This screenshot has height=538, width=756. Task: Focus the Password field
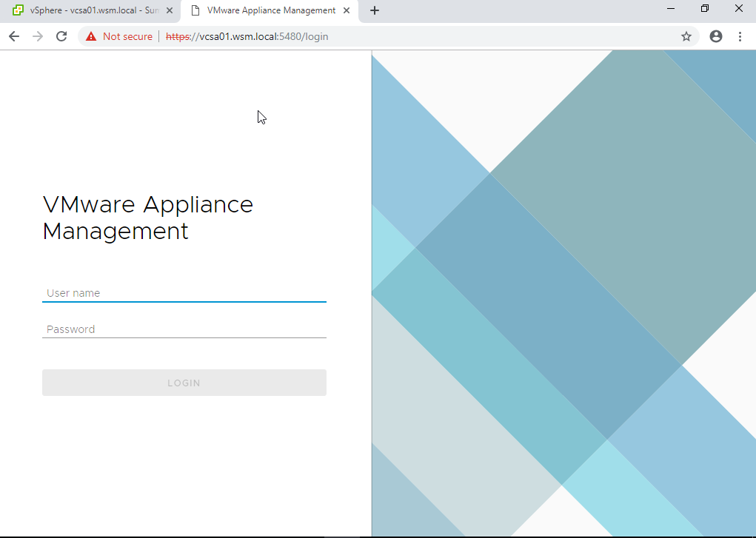coord(184,329)
